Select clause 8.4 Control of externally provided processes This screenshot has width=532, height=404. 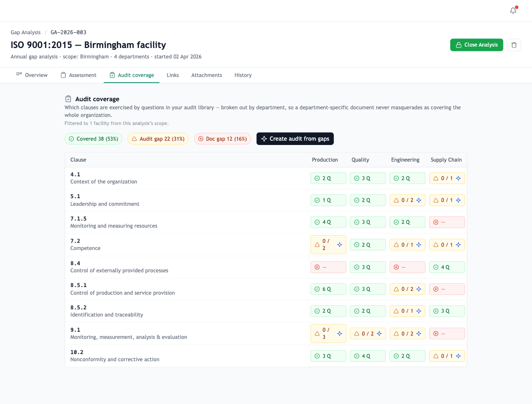187,267
